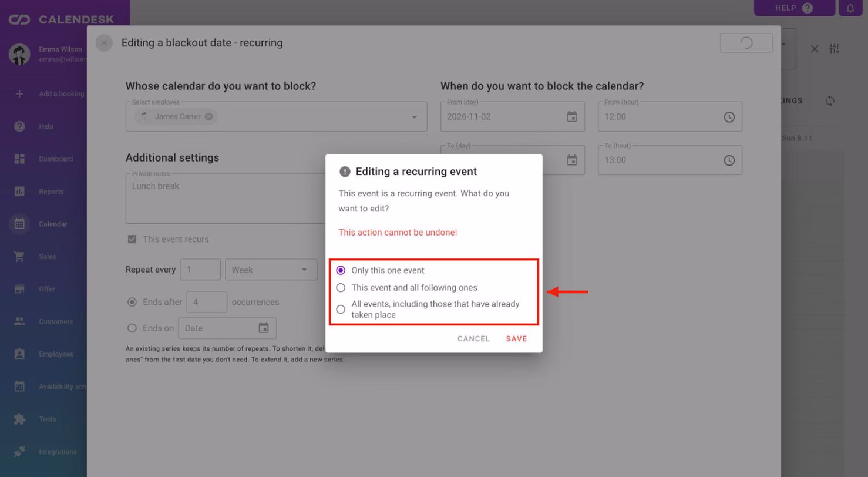Click the Add a booking plus icon

coord(19,94)
